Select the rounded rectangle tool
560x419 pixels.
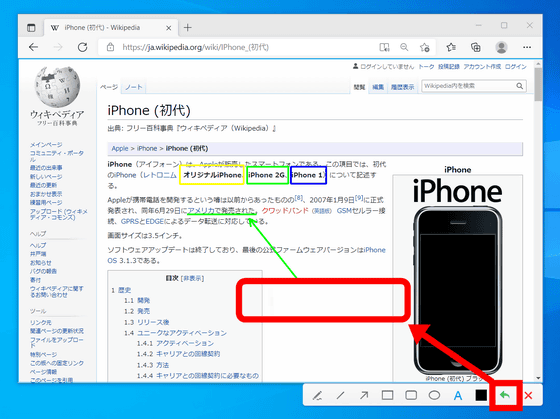click(411, 395)
